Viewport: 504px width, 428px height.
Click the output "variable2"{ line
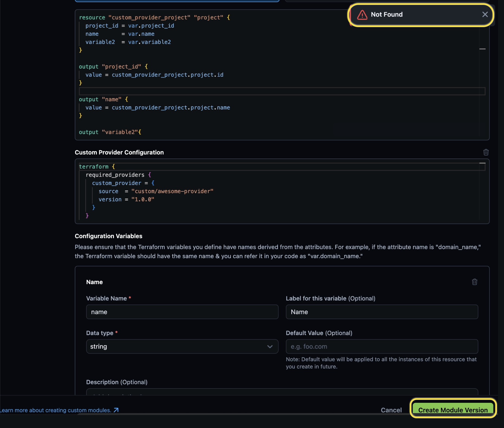(x=110, y=132)
